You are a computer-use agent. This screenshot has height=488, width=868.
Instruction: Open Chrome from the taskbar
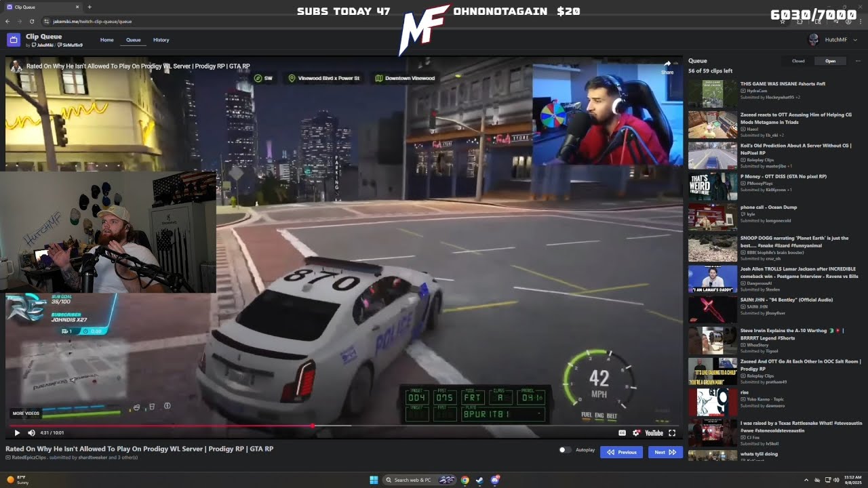point(465,480)
